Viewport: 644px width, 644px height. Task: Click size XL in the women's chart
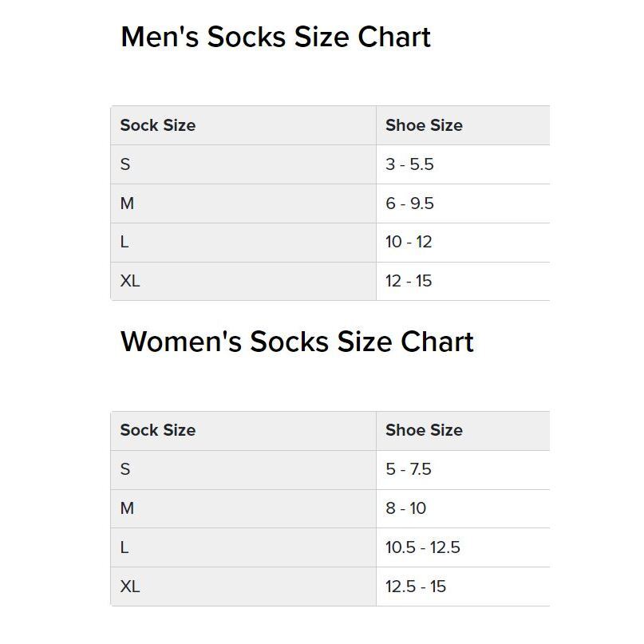coord(130,587)
